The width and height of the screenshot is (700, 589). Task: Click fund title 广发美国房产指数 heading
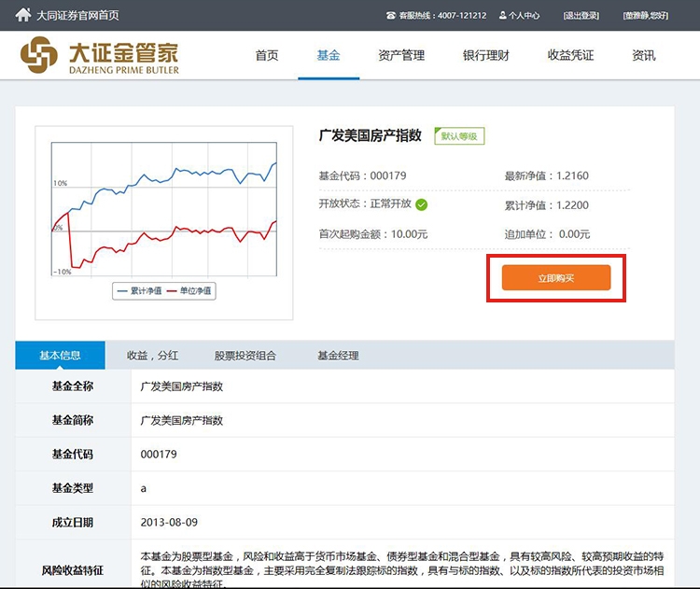pyautogui.click(x=371, y=135)
